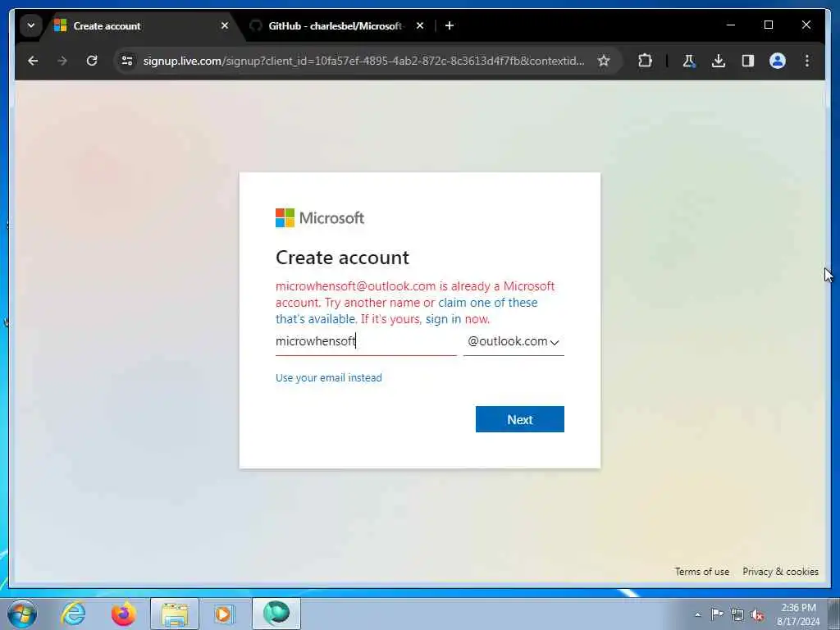Click the microwhensoft username field
Image resolution: width=840 pixels, height=630 pixels.
point(366,341)
